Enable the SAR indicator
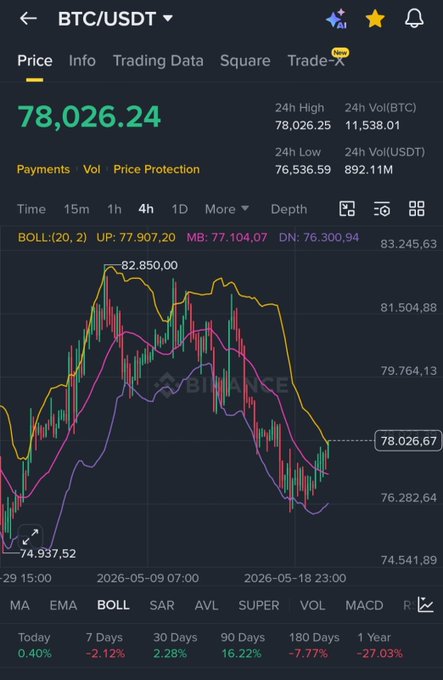The height and width of the screenshot is (680, 443). (162, 605)
